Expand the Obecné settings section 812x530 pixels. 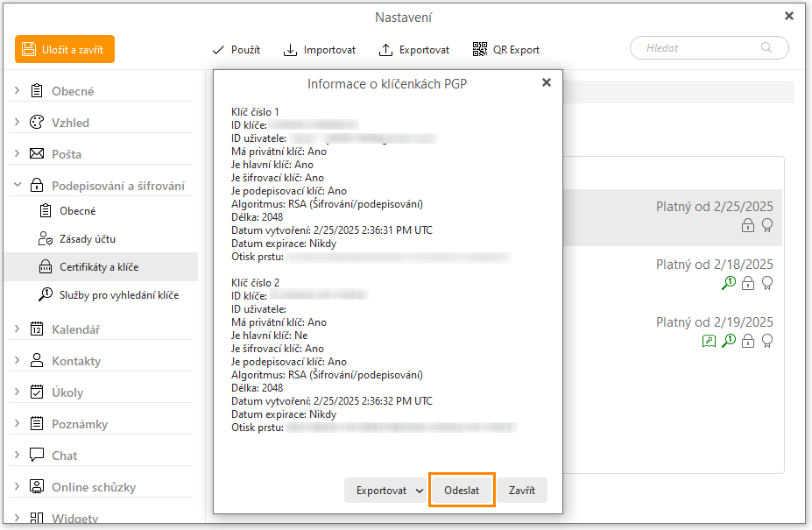point(17,91)
